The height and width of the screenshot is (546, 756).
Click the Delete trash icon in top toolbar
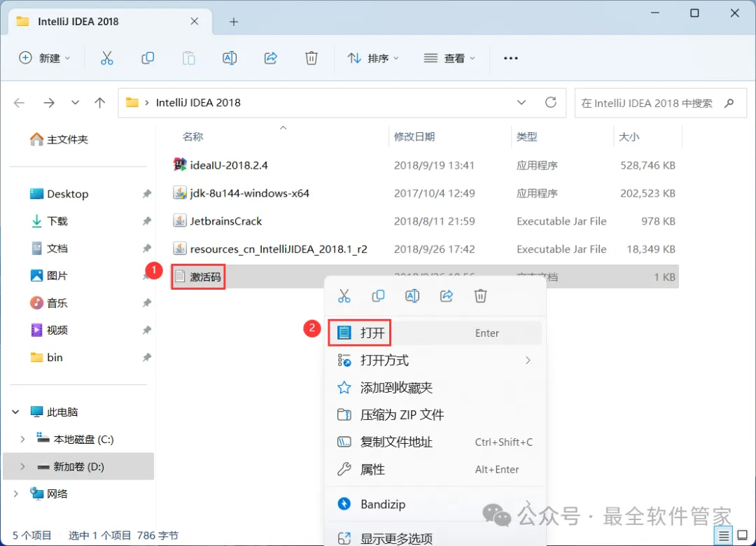point(311,58)
